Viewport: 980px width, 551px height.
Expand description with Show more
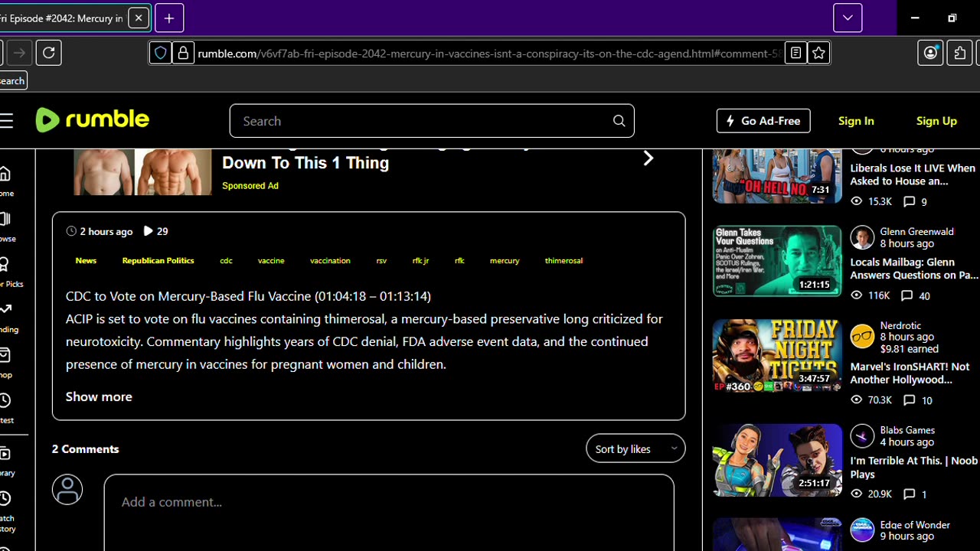tap(99, 396)
